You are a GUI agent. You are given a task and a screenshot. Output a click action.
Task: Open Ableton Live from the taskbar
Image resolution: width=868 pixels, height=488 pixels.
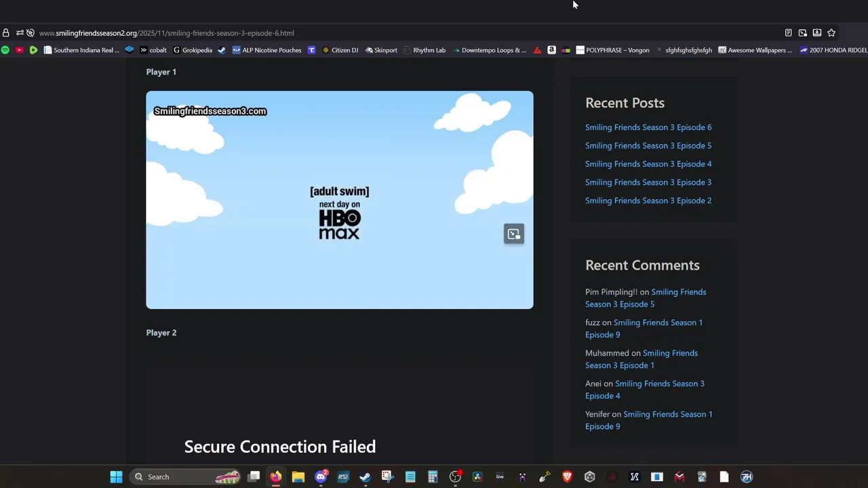tap(500, 477)
